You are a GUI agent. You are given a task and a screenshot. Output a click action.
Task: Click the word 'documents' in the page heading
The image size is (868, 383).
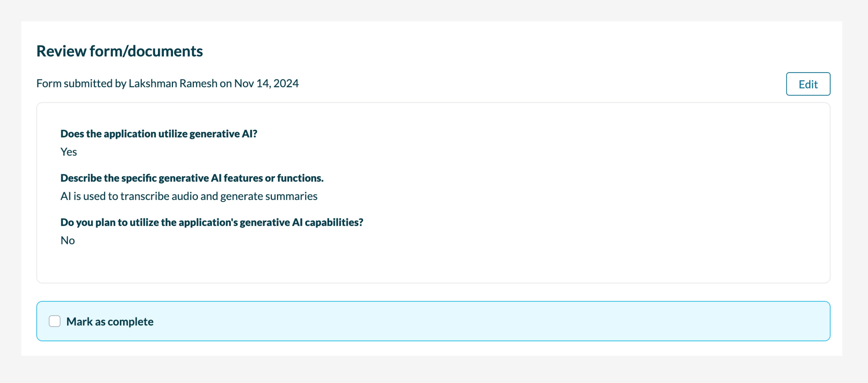[x=165, y=51]
